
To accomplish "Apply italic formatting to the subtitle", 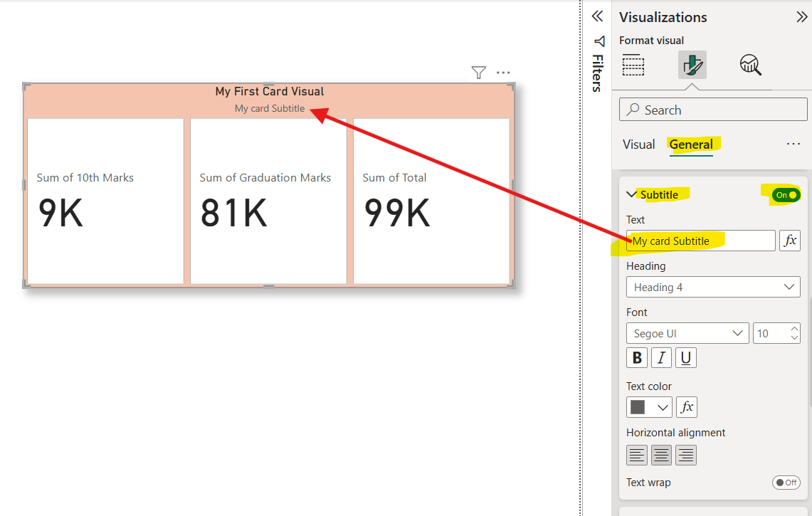I will [660, 357].
